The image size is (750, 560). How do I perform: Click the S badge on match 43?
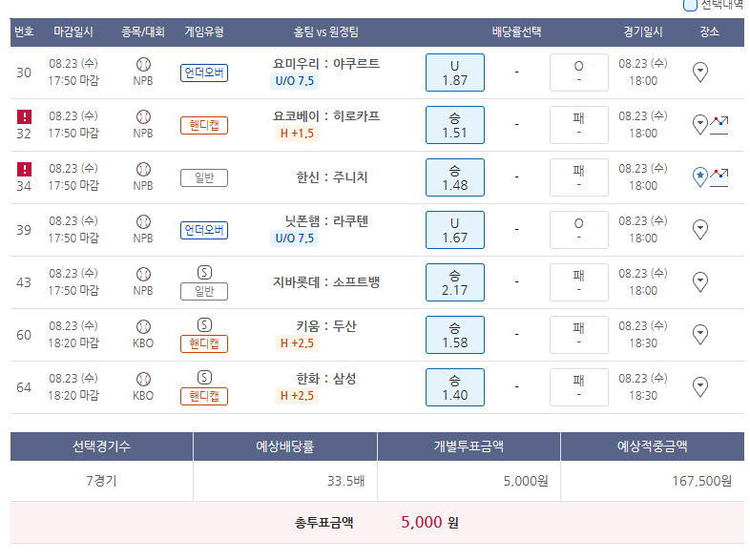[204, 273]
